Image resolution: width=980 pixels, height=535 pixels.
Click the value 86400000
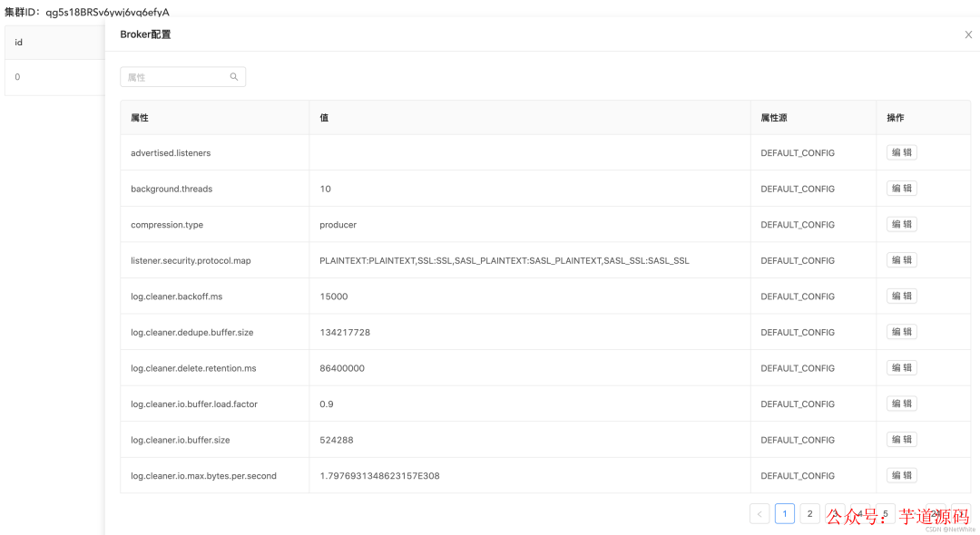[x=342, y=368]
